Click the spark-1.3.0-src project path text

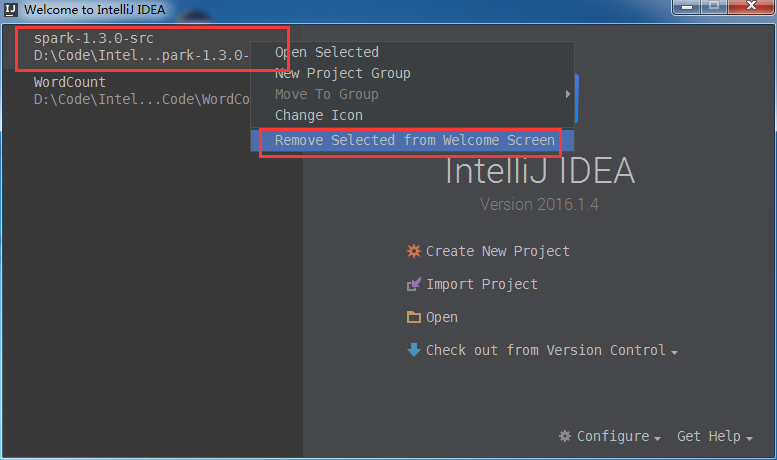141,55
